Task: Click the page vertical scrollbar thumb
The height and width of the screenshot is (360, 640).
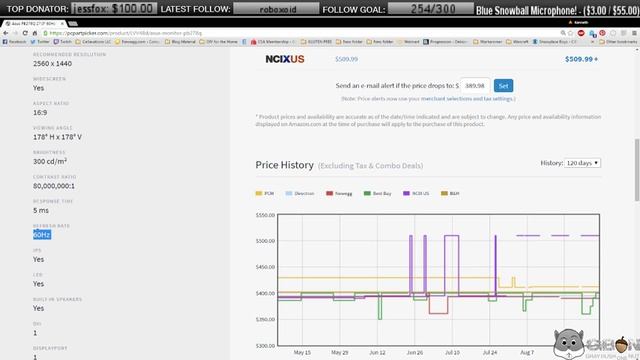Action: [x=637, y=170]
